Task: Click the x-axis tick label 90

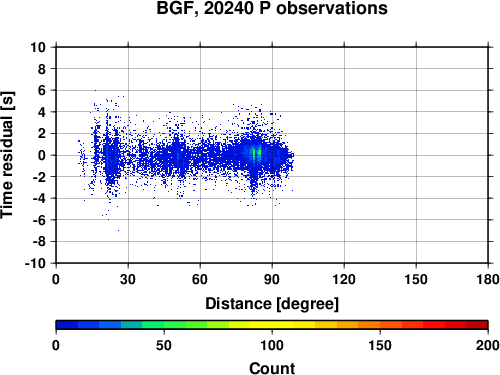Action: 272,279
